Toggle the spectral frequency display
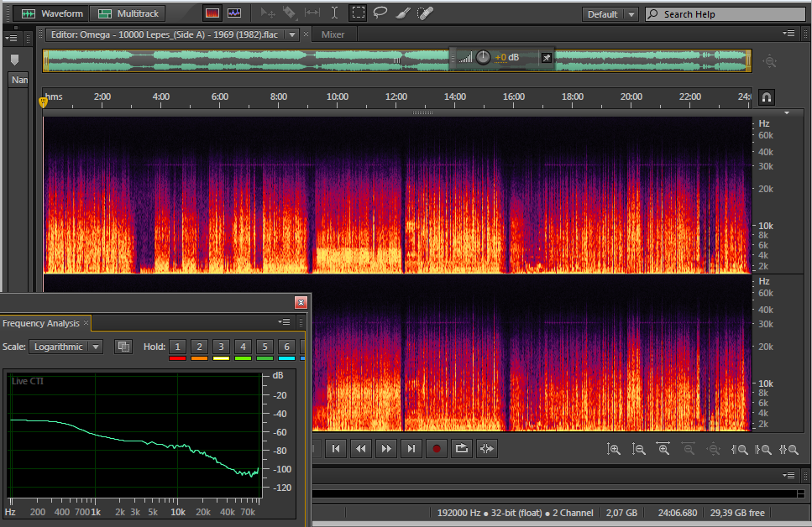The image size is (812, 527). coord(212,13)
